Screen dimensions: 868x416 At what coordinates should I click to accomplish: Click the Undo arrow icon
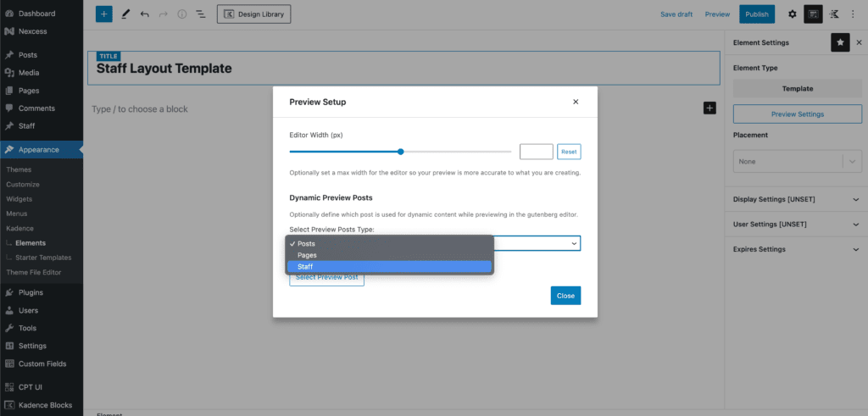pyautogui.click(x=144, y=14)
